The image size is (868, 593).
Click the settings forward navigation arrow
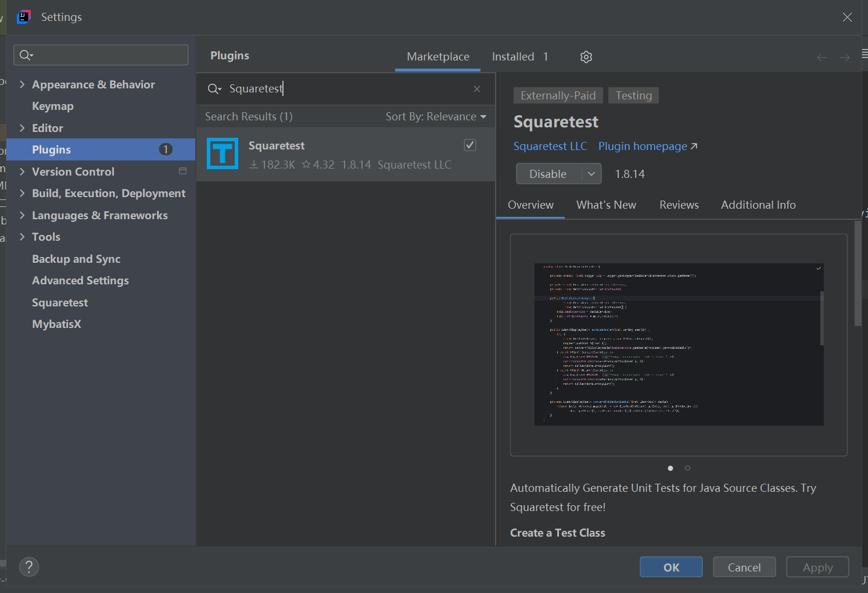845,58
